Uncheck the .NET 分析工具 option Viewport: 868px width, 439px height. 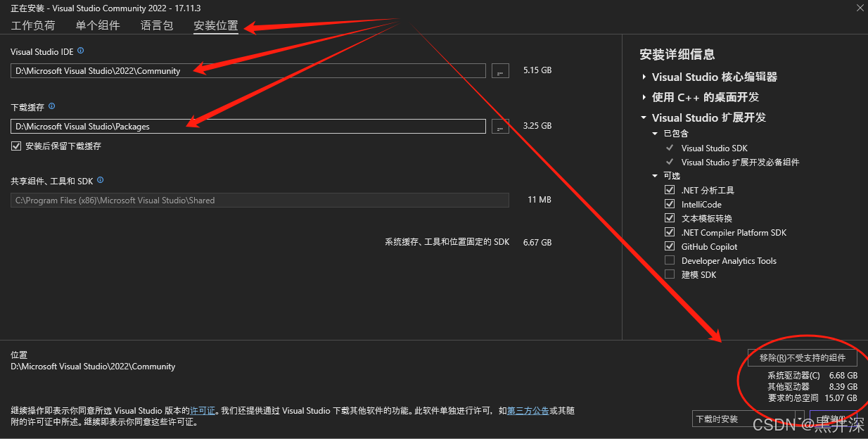click(670, 190)
